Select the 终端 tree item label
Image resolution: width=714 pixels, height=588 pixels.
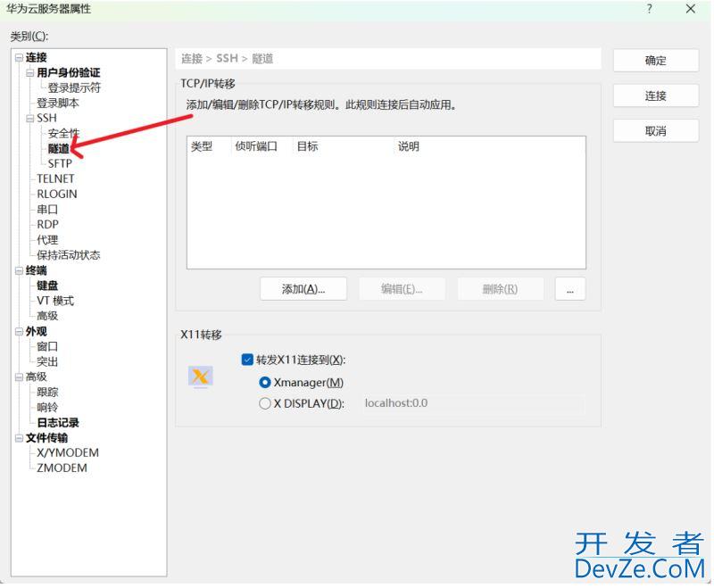pos(37,270)
